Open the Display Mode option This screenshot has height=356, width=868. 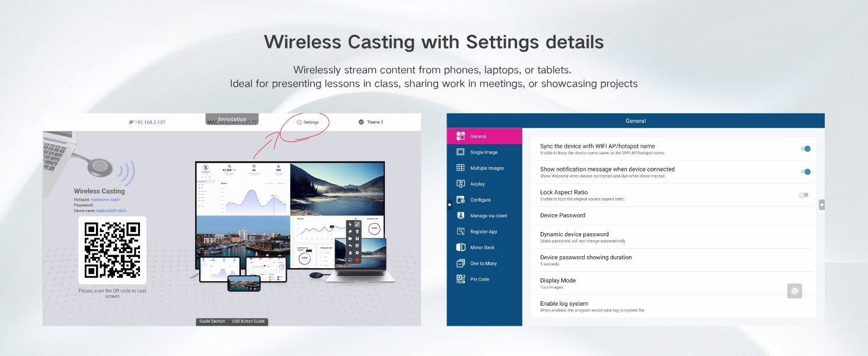674,284
